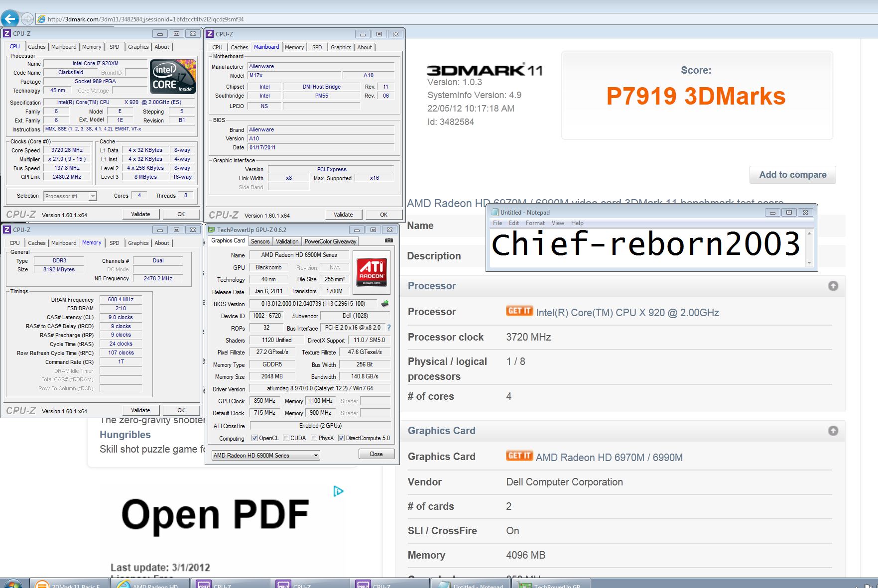This screenshot has width=878, height=588.
Task: Toggle the DirectCompute 5.0 checkbox
Action: tap(341, 438)
